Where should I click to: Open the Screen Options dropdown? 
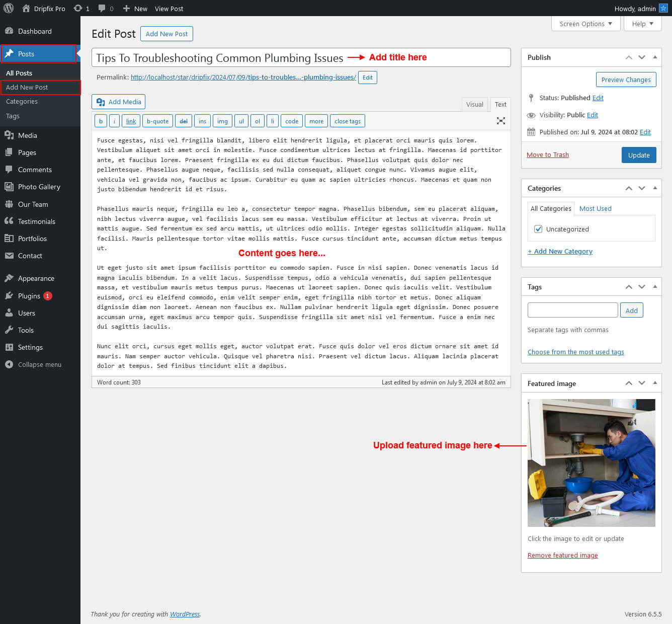tap(586, 24)
